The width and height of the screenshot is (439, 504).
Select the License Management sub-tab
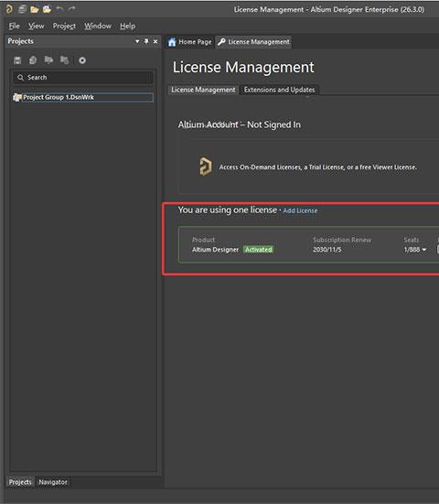tap(203, 90)
